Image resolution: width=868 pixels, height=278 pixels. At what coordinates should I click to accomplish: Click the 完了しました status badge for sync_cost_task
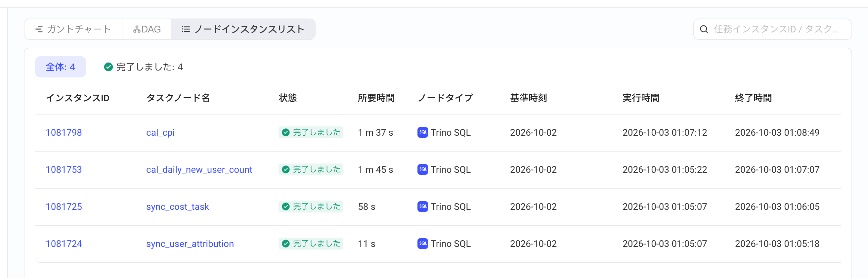[x=311, y=207]
